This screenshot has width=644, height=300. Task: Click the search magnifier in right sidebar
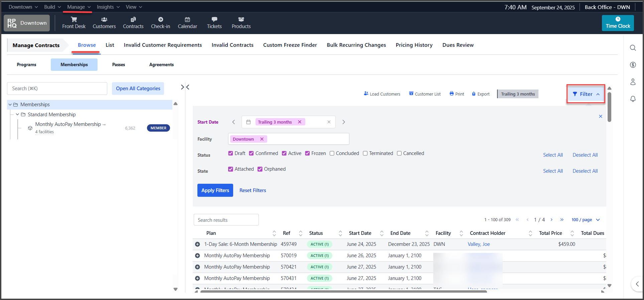[633, 48]
